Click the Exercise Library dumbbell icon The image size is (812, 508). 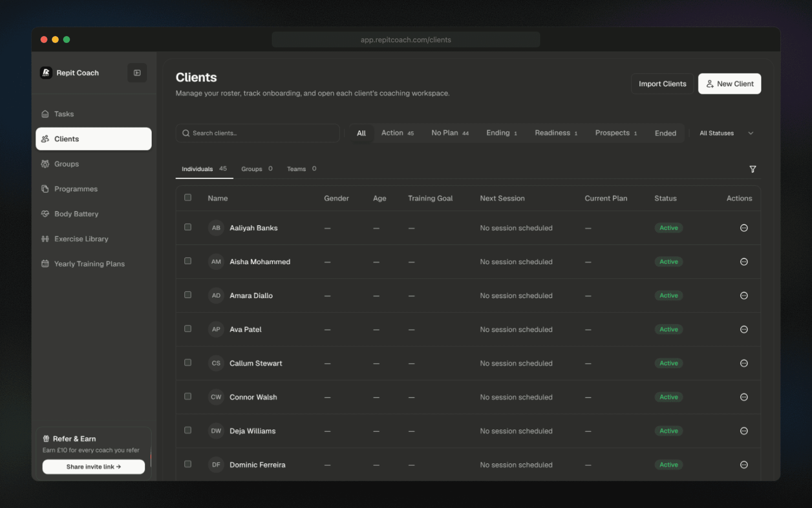45,239
